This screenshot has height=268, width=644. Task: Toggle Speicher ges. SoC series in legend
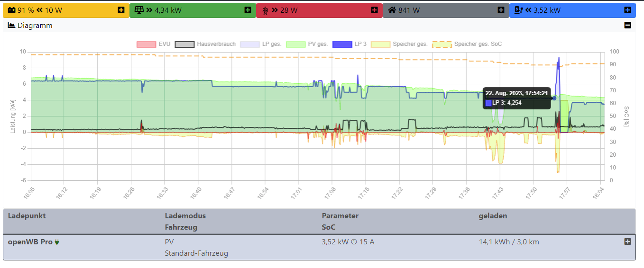467,44
